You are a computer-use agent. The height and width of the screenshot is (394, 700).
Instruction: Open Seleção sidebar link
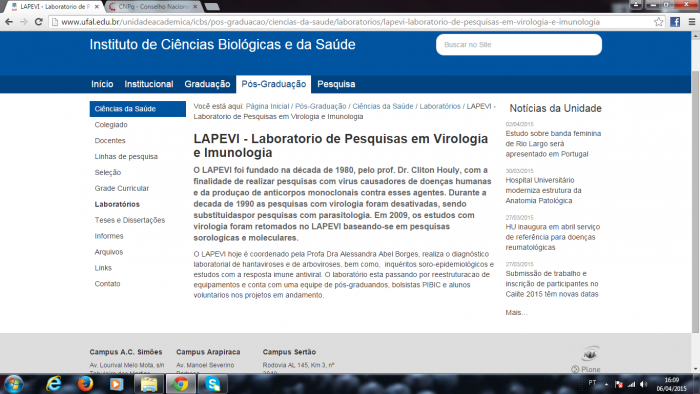[108, 172]
